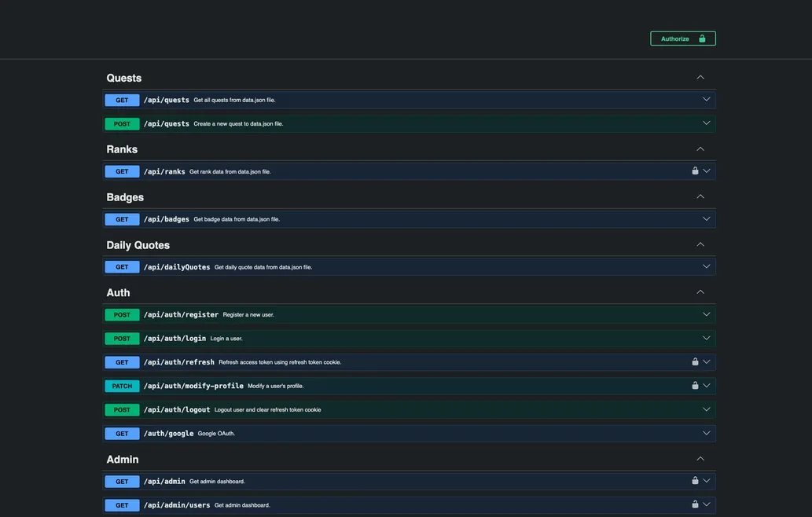Click lock icon on /api/admin/users endpoint

tap(695, 504)
